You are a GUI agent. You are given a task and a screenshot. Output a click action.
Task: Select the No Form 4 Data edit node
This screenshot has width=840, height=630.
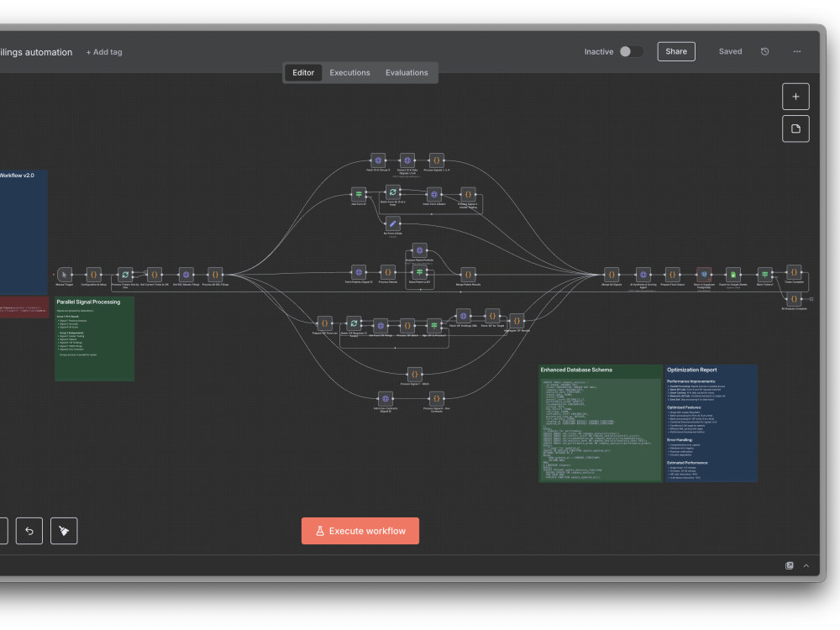392,223
